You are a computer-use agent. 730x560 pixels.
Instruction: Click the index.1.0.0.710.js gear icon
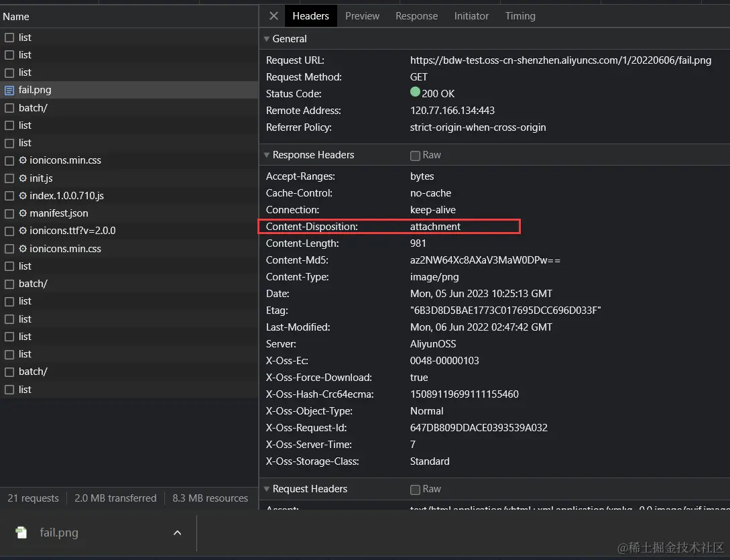(x=23, y=196)
